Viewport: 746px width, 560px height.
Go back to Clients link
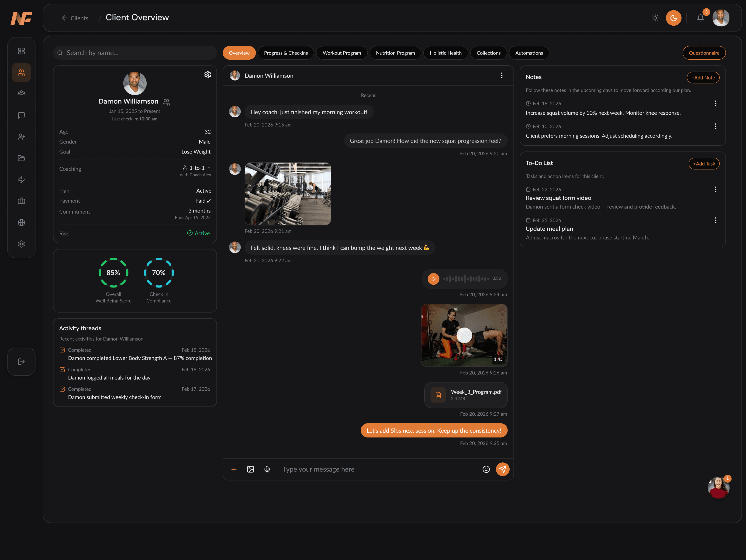75,18
